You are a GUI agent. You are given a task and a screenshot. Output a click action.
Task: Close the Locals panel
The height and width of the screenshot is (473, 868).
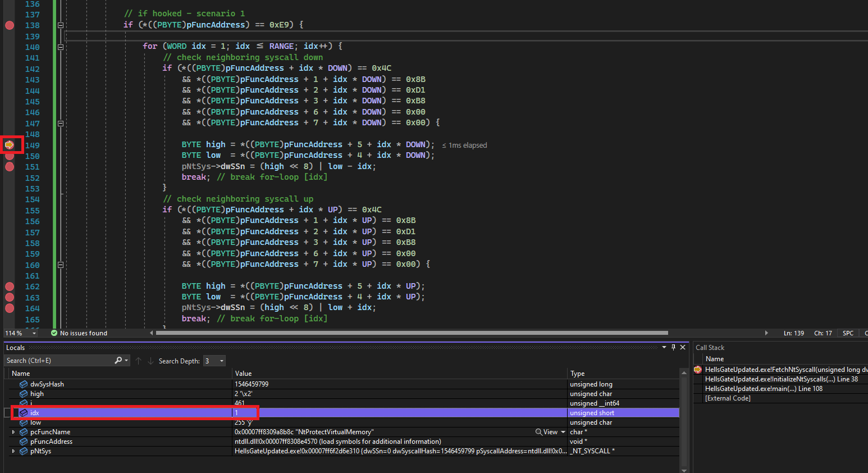(x=683, y=347)
